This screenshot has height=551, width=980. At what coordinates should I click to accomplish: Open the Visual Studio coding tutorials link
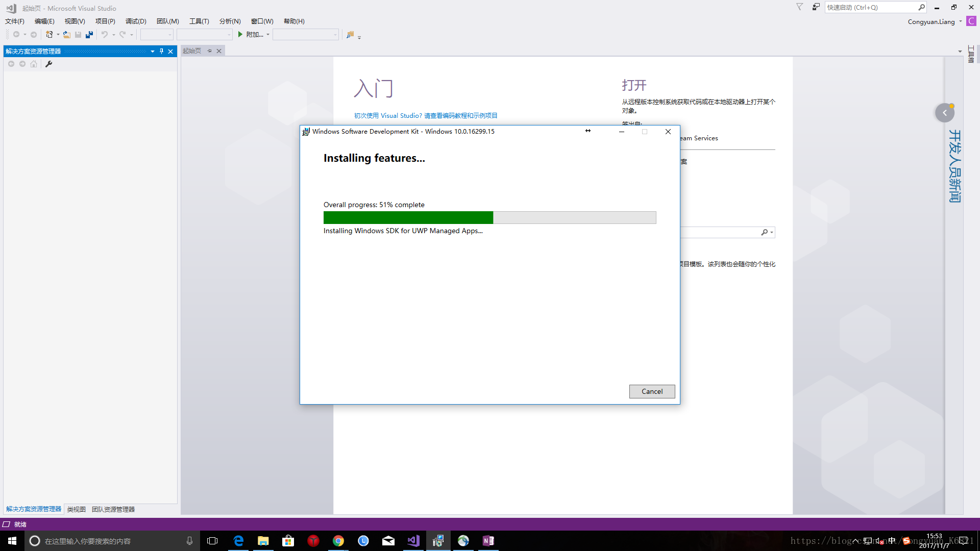426,115
